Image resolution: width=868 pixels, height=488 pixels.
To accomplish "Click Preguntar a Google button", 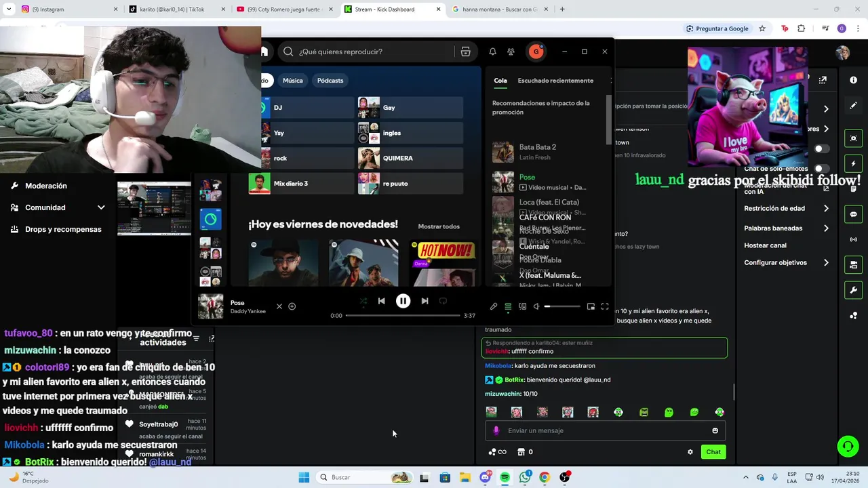I will (717, 28).
